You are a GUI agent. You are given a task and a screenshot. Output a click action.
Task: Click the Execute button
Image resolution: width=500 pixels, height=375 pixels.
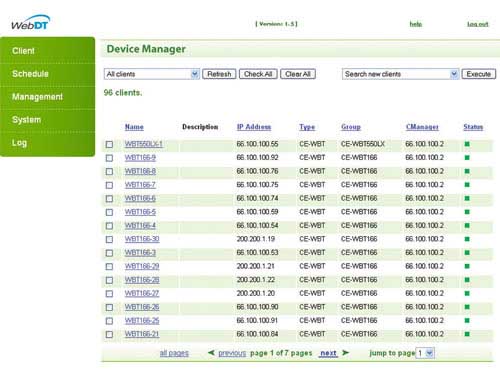(x=479, y=74)
